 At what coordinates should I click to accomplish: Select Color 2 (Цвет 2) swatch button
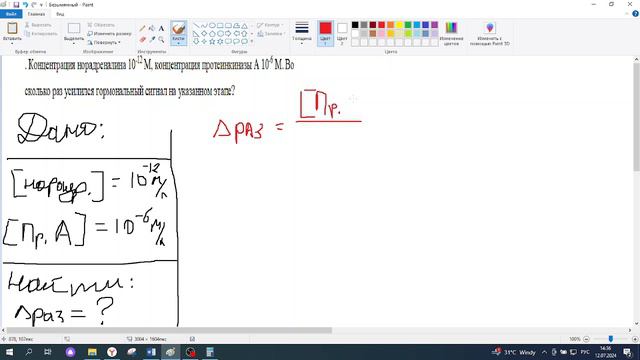pyautogui.click(x=342, y=33)
